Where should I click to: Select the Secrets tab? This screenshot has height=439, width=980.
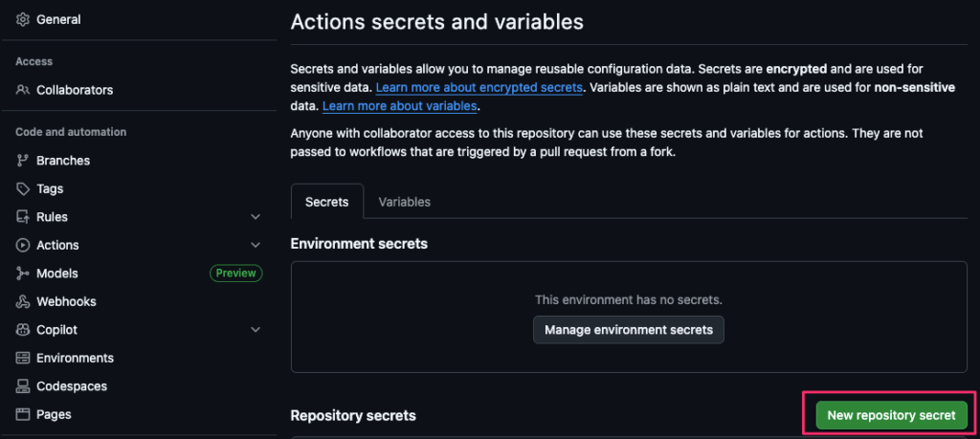click(327, 202)
